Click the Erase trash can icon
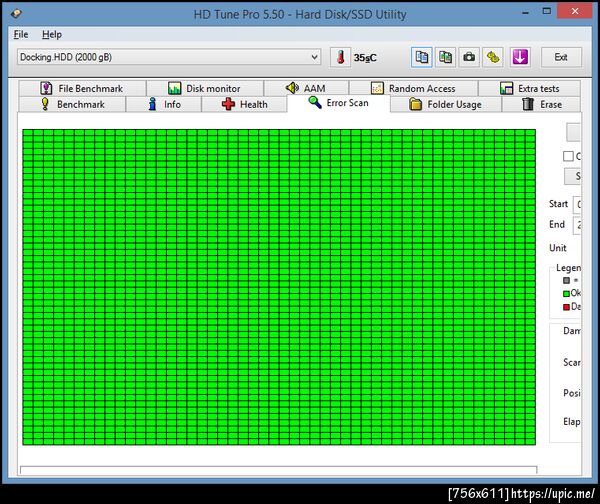600x504 pixels. tap(528, 104)
